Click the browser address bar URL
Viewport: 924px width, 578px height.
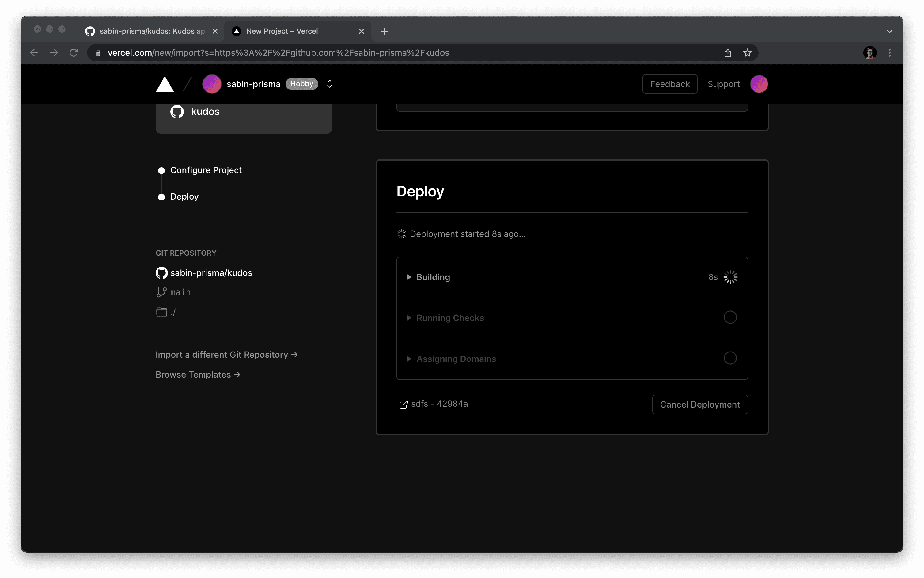pos(278,53)
